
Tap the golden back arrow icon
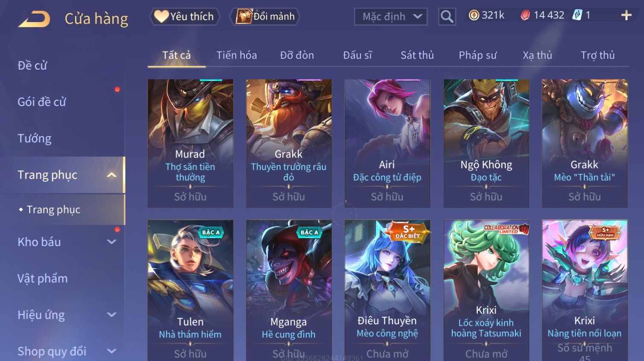(x=34, y=19)
